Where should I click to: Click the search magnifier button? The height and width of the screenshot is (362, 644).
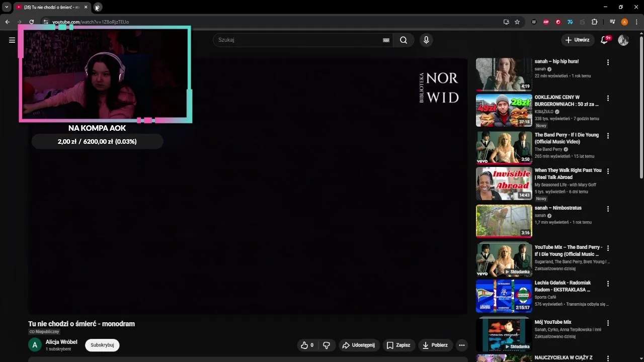coord(404,40)
